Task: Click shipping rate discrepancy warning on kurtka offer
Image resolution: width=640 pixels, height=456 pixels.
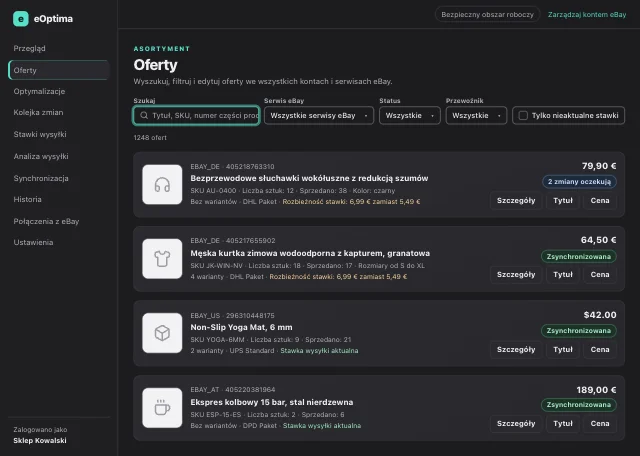Action: tap(338, 277)
